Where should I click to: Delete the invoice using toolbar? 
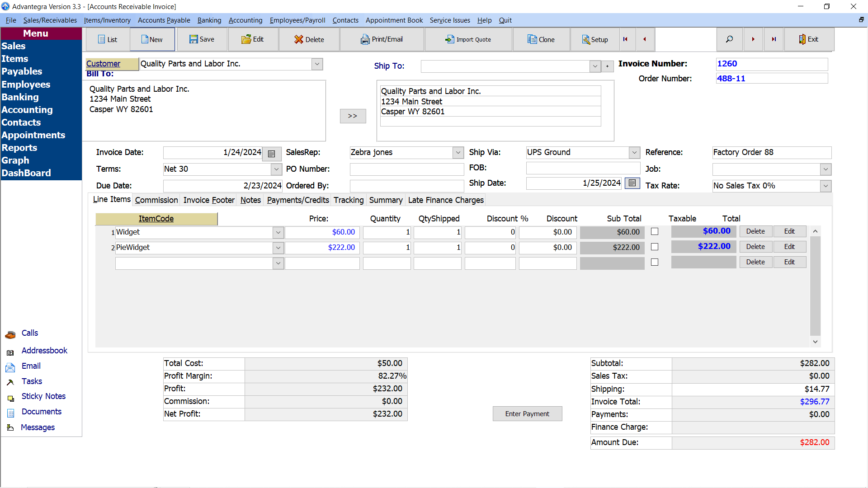click(x=309, y=39)
